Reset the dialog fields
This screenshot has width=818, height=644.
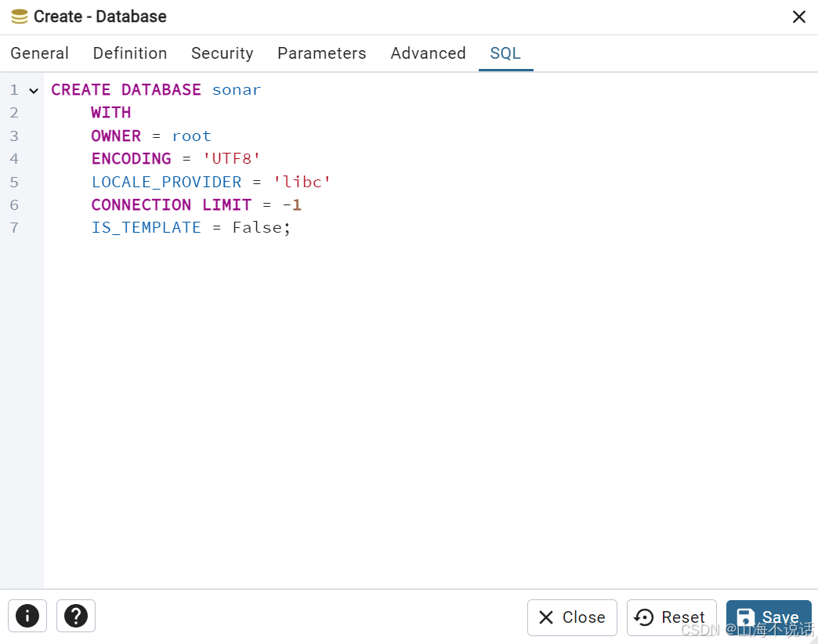click(671, 617)
